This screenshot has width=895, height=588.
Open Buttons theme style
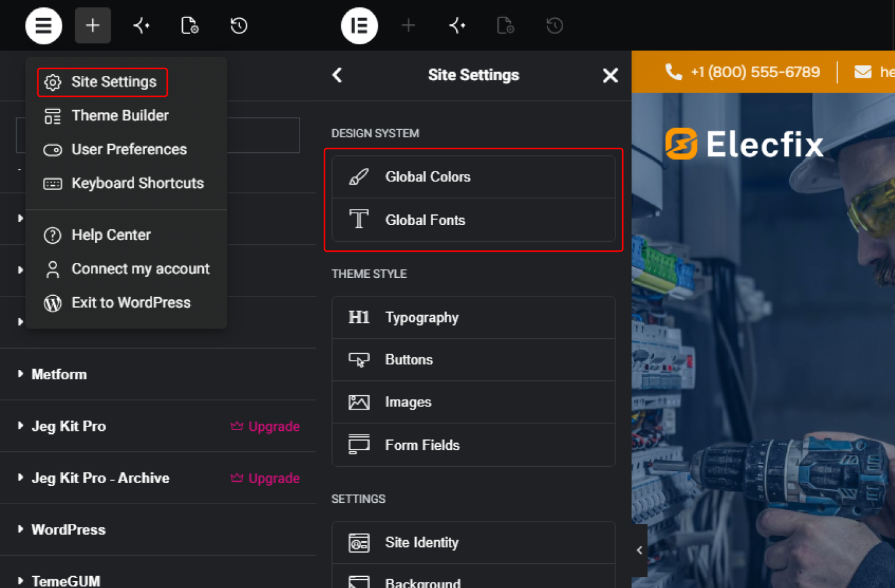pos(474,360)
